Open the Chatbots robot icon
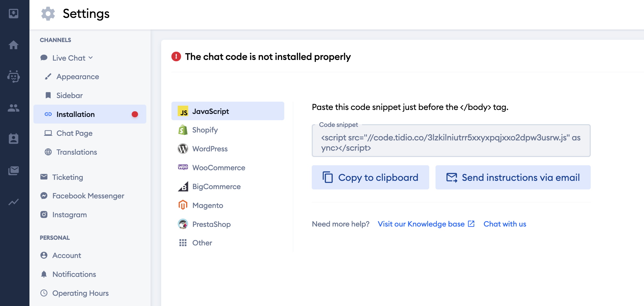Viewport: 644px width, 306px height. (x=14, y=76)
